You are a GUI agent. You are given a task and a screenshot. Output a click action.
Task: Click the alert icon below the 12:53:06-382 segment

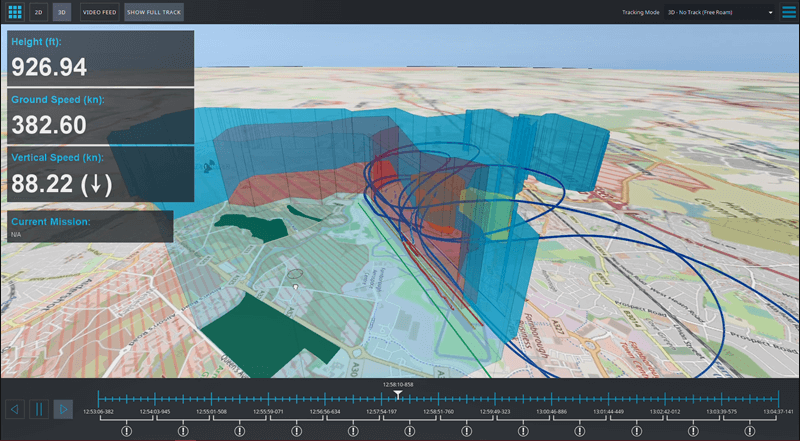coord(127,431)
